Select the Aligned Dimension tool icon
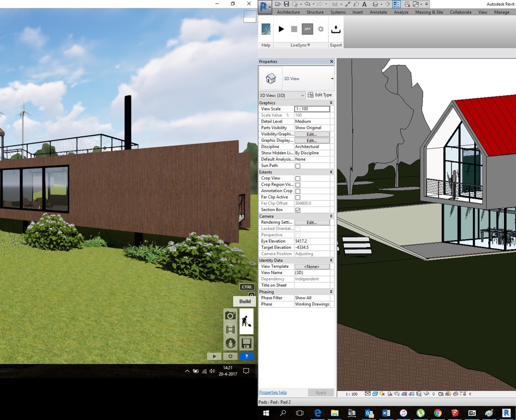Image resolution: width=516 pixels, height=420 pixels. (x=347, y=4)
